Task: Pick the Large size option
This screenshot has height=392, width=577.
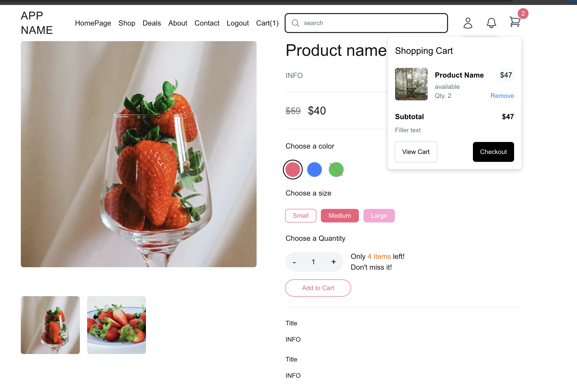Action: 379,216
